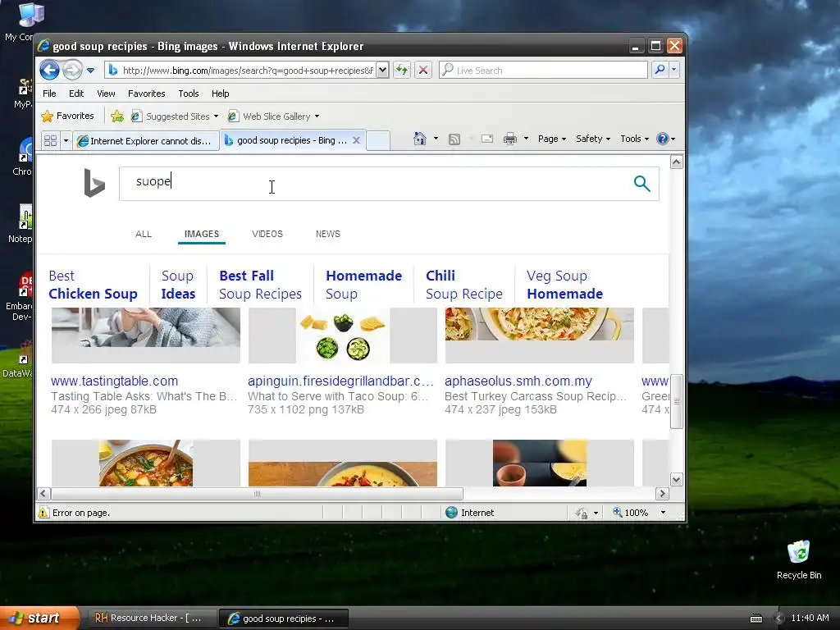Go back with the Back arrow button
The width and height of the screenshot is (840, 630).
(x=49, y=70)
